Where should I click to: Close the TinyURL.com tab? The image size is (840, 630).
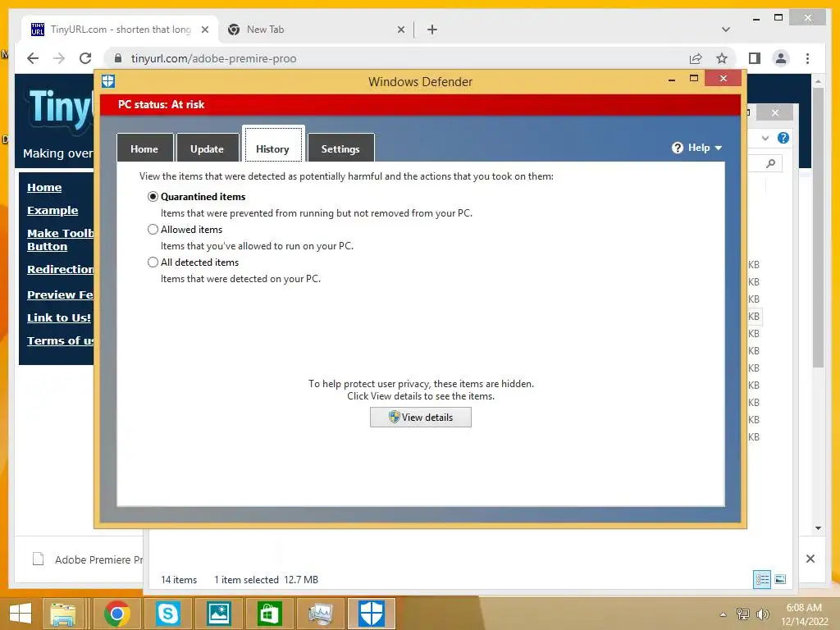204,30
